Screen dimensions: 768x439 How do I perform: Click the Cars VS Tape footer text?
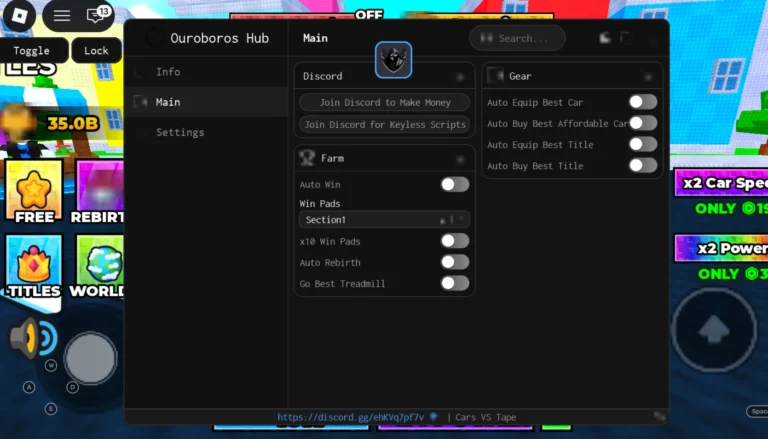tap(485, 417)
